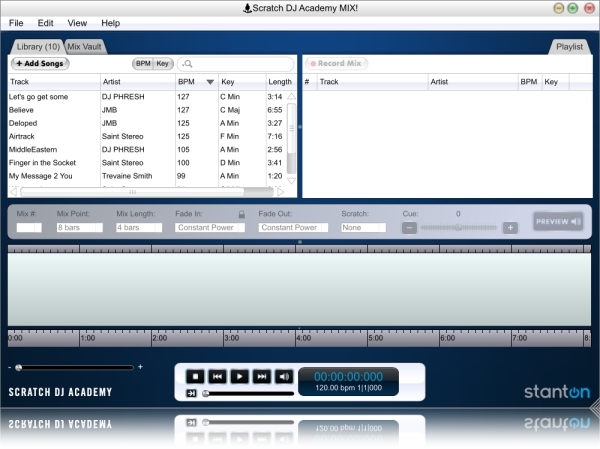This screenshot has height=449, width=600.
Task: Open the Edit menu
Action: (x=45, y=23)
